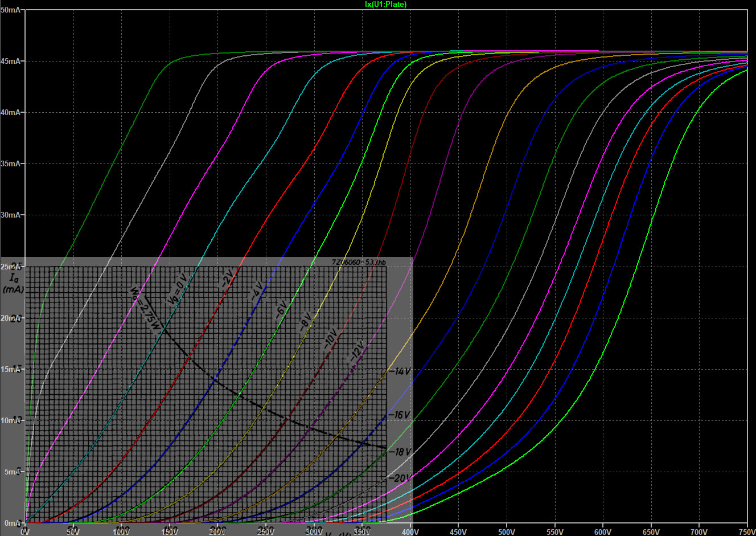The height and width of the screenshot is (536, 756).
Task: Click the -20V grid voltage label
Action: tap(401, 478)
